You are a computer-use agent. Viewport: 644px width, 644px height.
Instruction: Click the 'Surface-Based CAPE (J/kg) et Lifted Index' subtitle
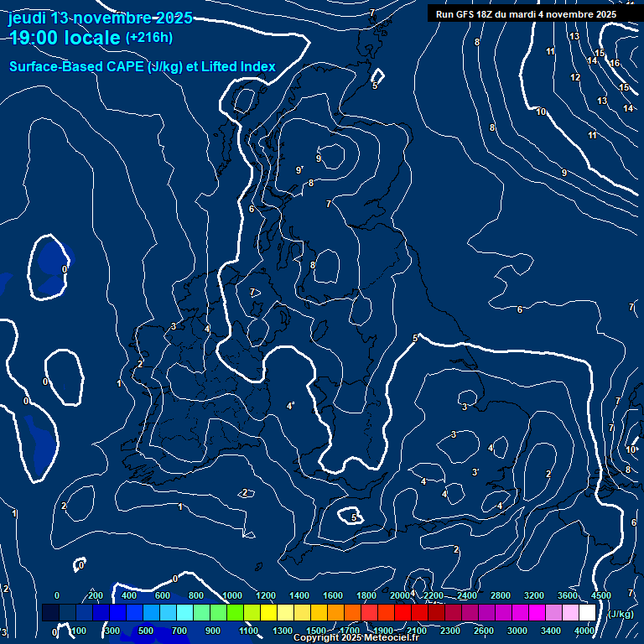pyautogui.click(x=142, y=66)
